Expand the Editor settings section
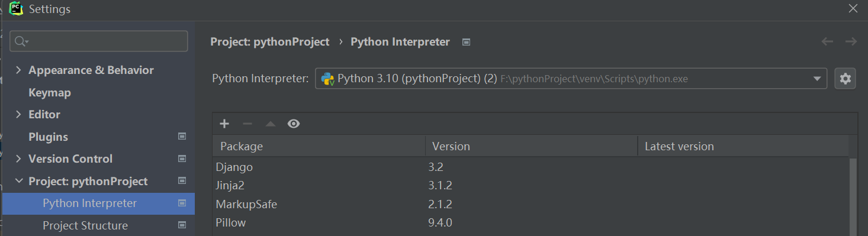The width and height of the screenshot is (868, 236). pyautogui.click(x=18, y=114)
